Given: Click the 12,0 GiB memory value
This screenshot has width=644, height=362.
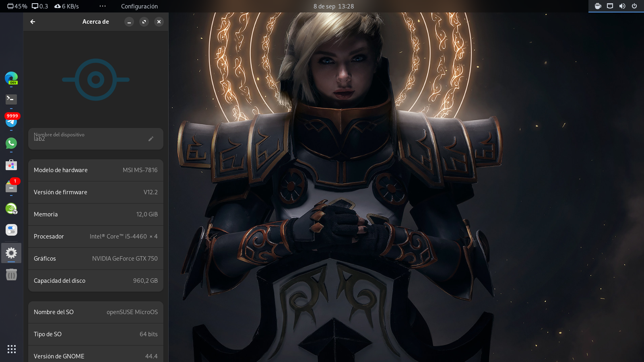Looking at the screenshot, I should 147,214.
